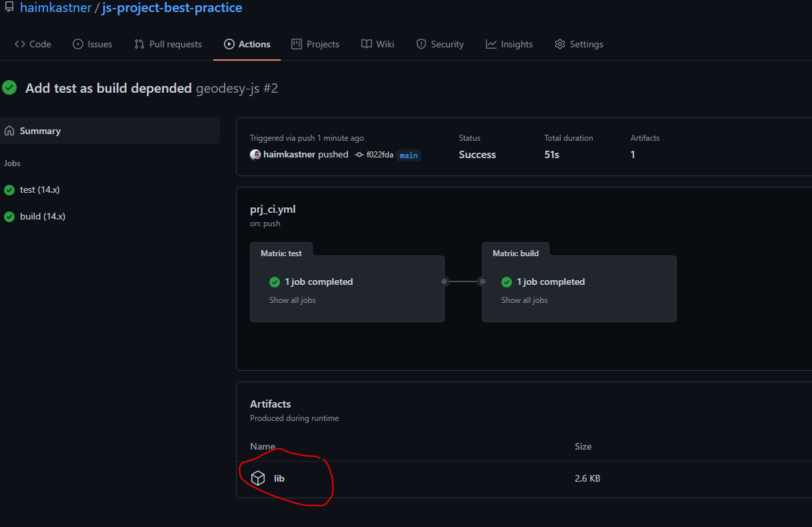Click the Summary home icon in sidebar
This screenshot has height=527, width=812.
(x=9, y=131)
